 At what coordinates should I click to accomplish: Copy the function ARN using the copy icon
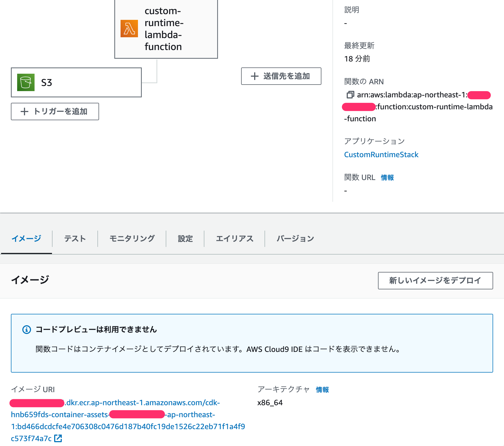click(350, 95)
